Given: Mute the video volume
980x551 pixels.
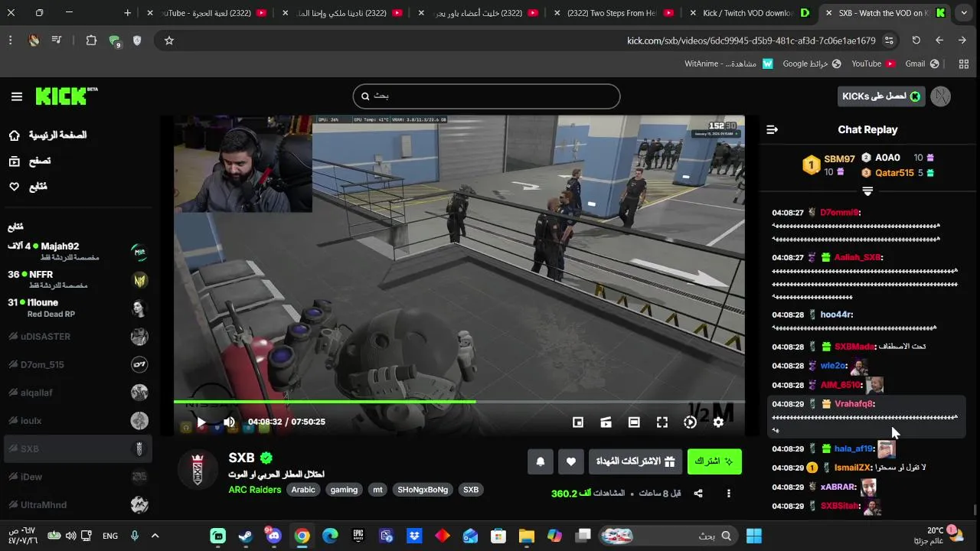Looking at the screenshot, I should point(229,422).
